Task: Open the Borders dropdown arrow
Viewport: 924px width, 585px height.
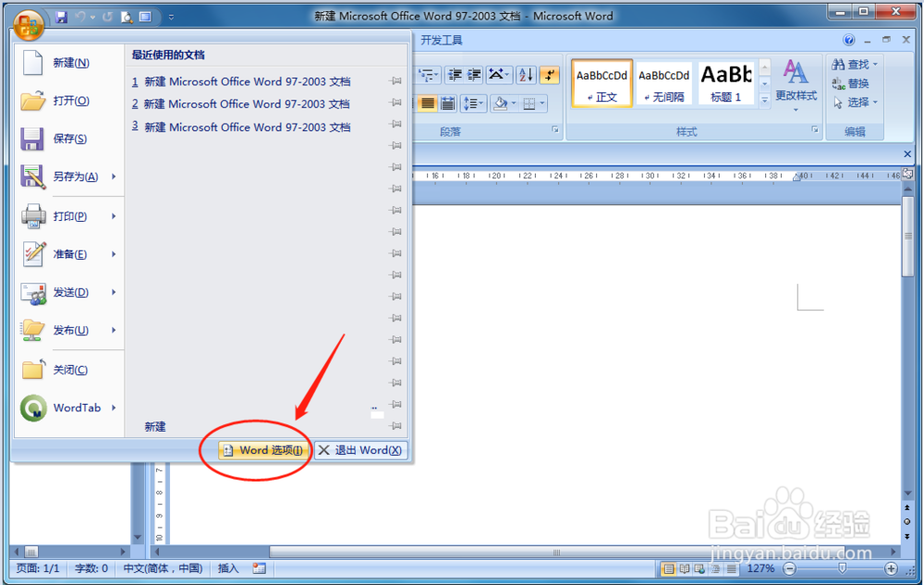Action: [542, 104]
